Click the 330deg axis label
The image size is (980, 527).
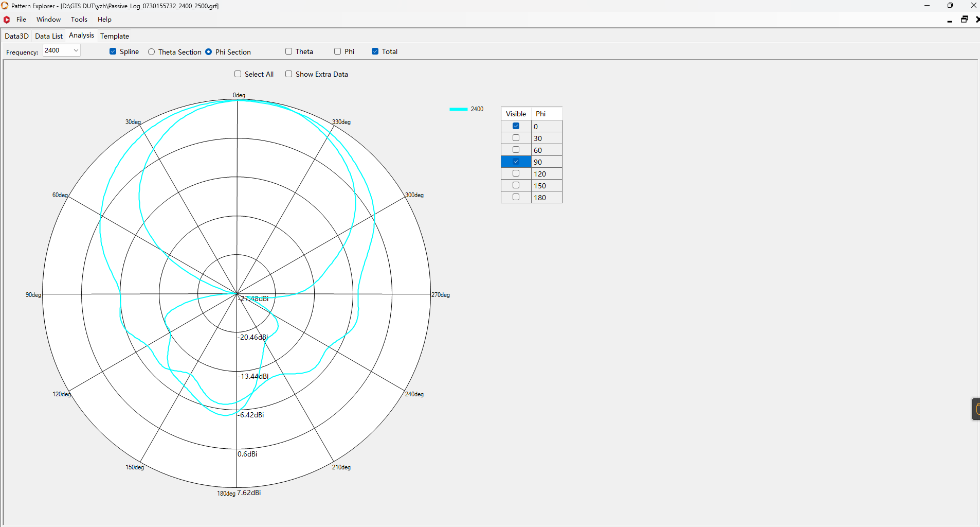tap(341, 122)
